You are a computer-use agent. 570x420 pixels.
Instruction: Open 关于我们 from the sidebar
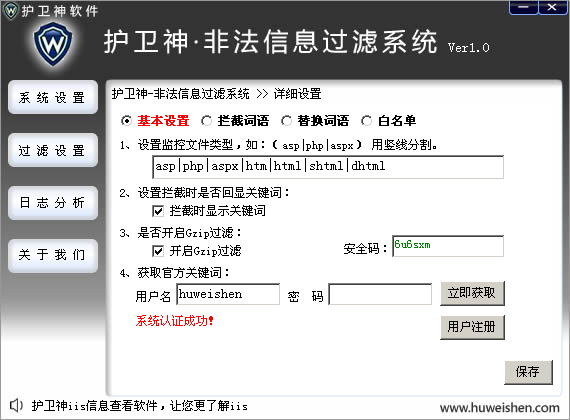click(53, 256)
